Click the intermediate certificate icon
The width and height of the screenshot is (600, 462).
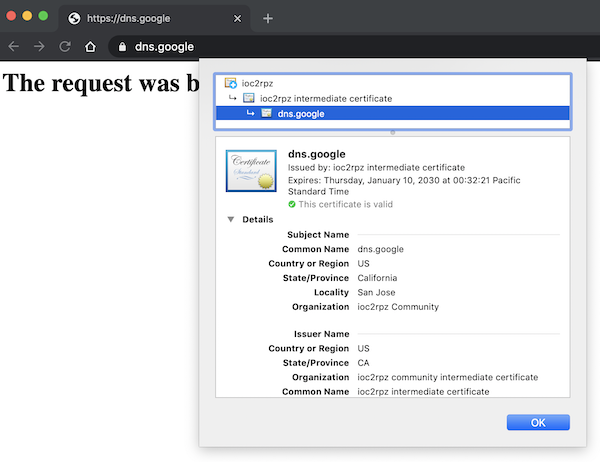click(249, 98)
